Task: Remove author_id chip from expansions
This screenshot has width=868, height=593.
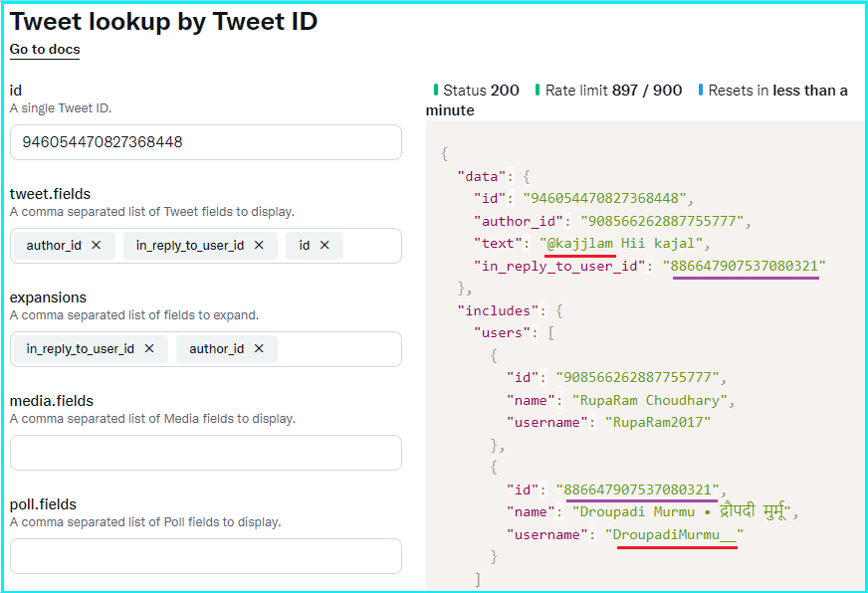Action: click(x=259, y=348)
